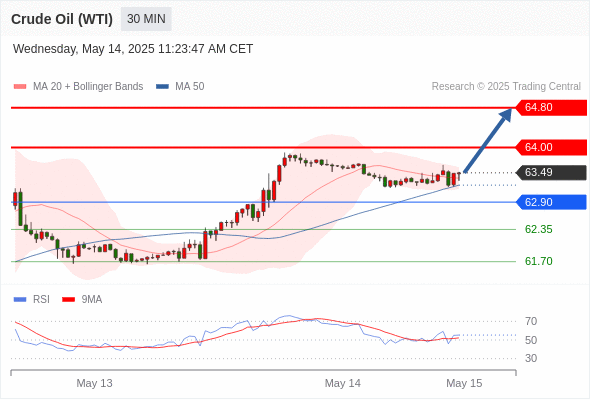The width and height of the screenshot is (590, 400).
Task: Click the May 13 date axis label
Action: [94, 383]
